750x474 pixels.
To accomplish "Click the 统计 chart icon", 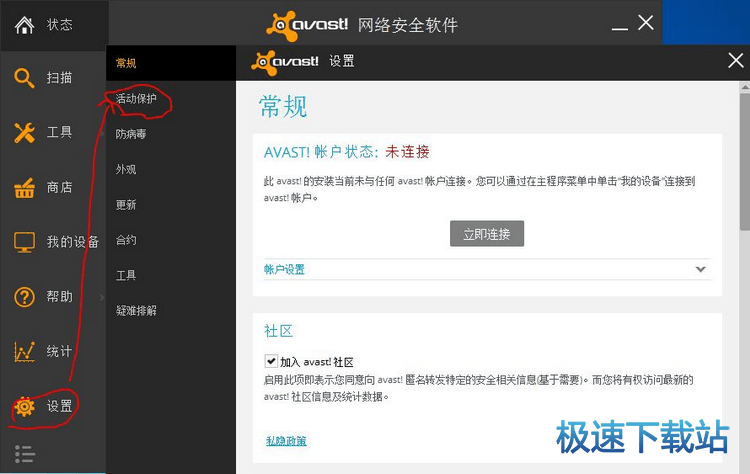I will pos(24,352).
